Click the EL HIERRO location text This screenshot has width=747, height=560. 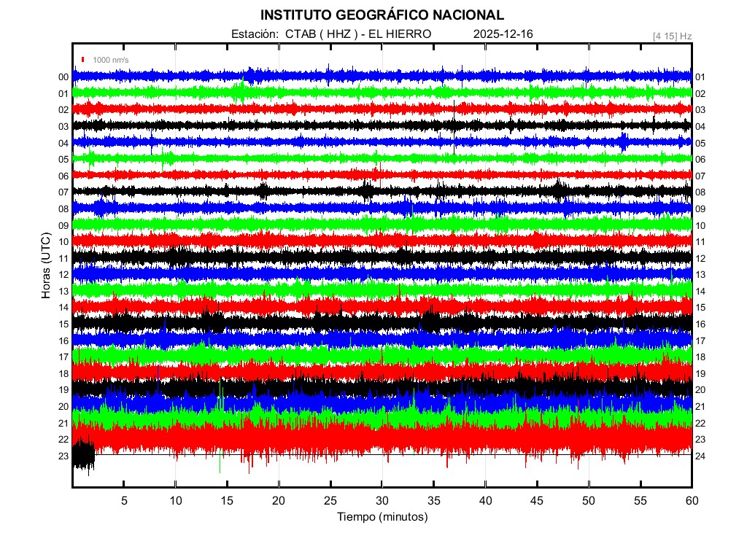point(401,34)
